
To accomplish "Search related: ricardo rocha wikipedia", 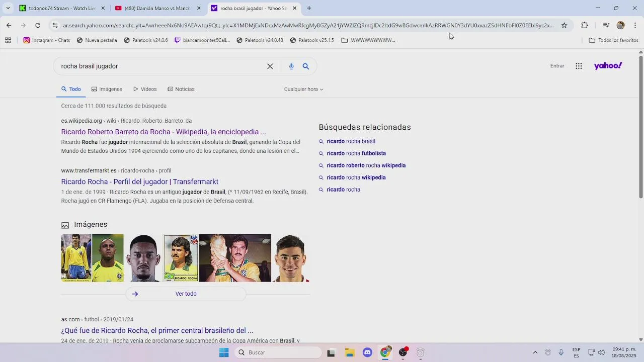I will coord(356,177).
